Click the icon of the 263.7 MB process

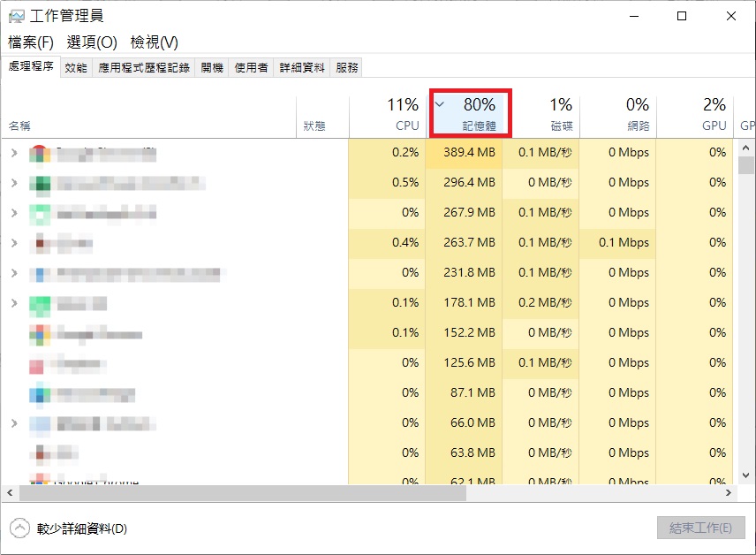point(40,244)
